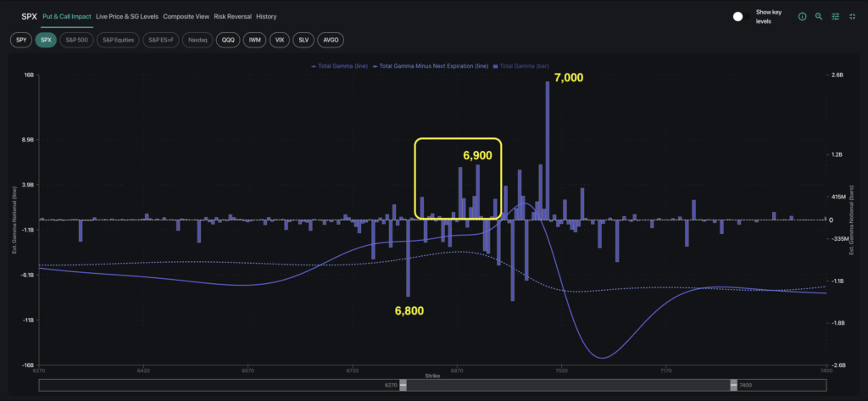Image resolution: width=868 pixels, height=401 pixels.
Task: Click the info circle icon
Action: point(802,16)
